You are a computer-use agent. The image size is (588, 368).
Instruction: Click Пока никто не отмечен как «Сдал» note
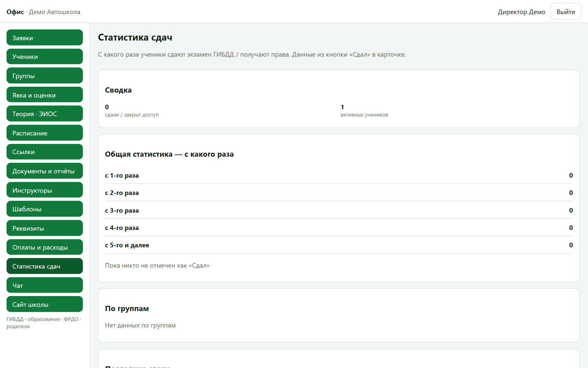pyautogui.click(x=157, y=265)
